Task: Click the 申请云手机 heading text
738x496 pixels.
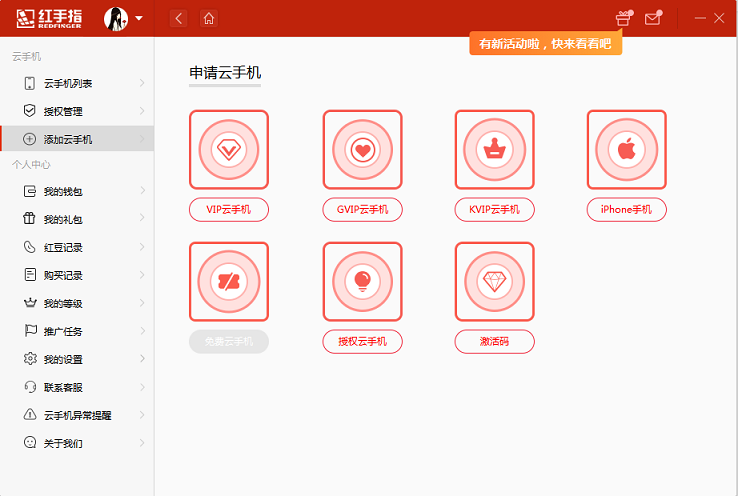Action: 225,73
